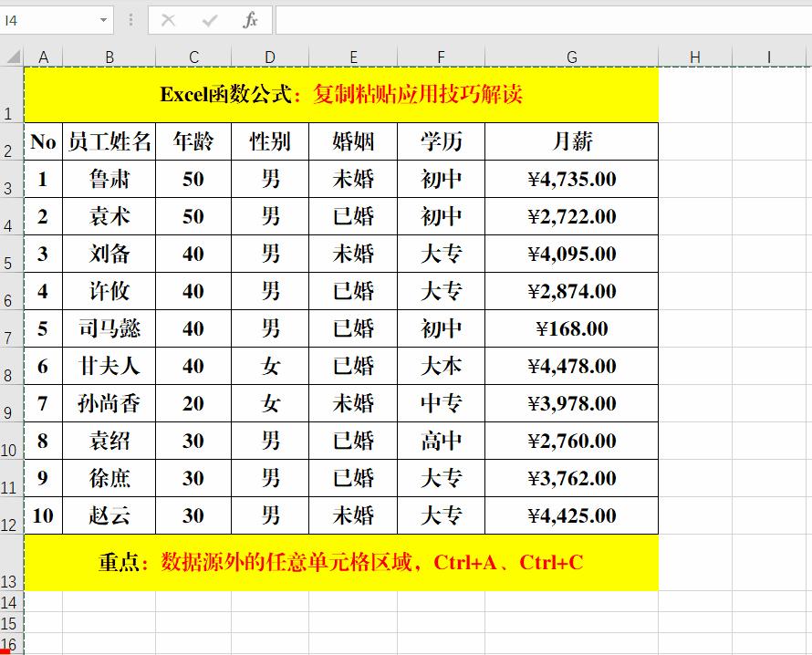Select column G header
Screen dimensions: 812x655
pos(572,56)
